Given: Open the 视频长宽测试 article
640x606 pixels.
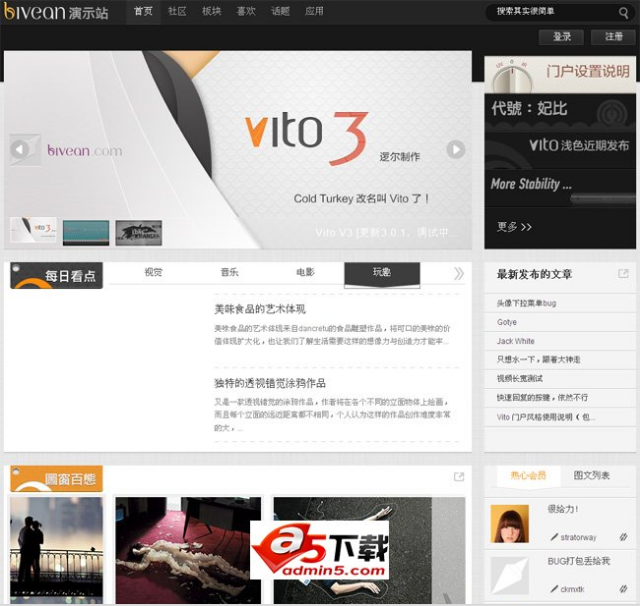Looking at the screenshot, I should click(x=520, y=378).
